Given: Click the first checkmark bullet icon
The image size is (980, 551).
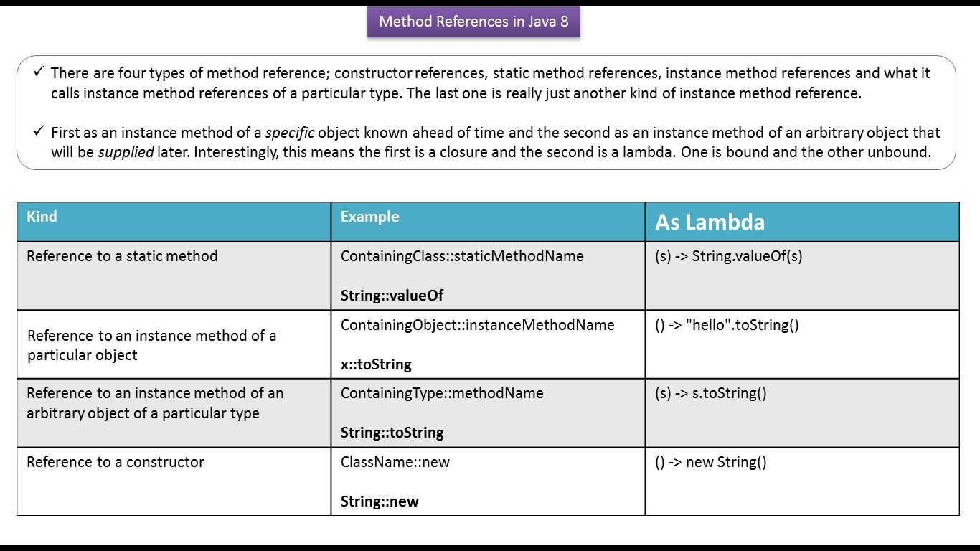Looking at the screenshot, I should click(38, 72).
